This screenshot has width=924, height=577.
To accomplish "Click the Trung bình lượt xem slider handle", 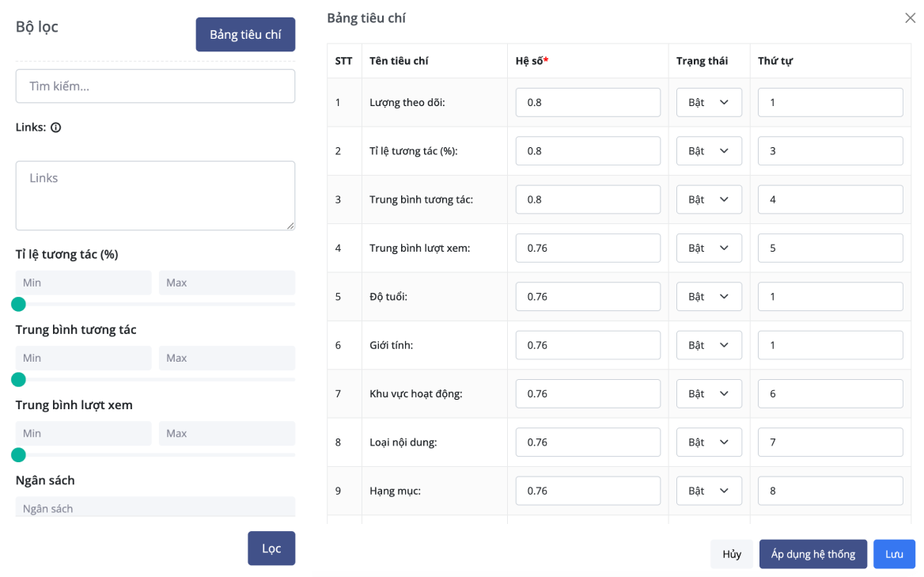I will [x=18, y=455].
